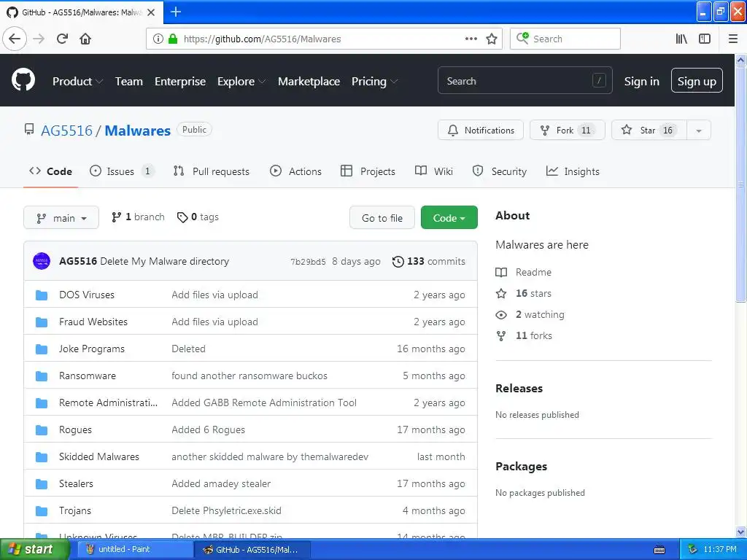Open the Marketplace page
Screen dimensions: 747x560
309,82
